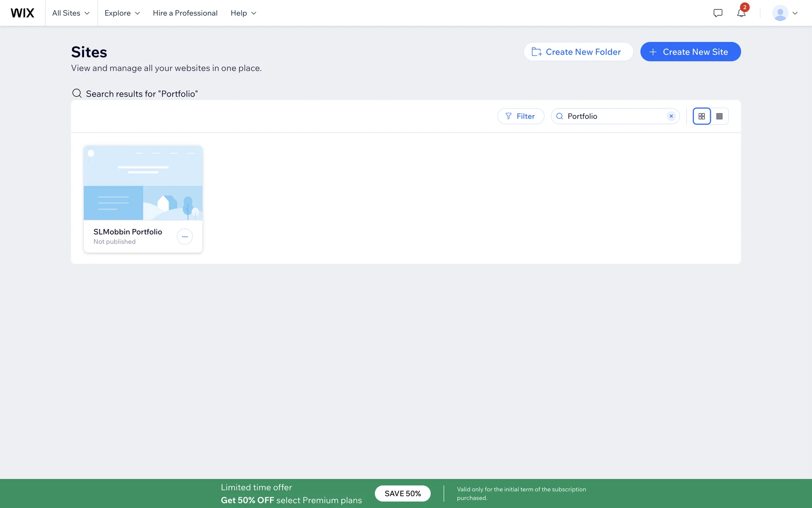Click the magnifier icon in search field

[560, 116]
